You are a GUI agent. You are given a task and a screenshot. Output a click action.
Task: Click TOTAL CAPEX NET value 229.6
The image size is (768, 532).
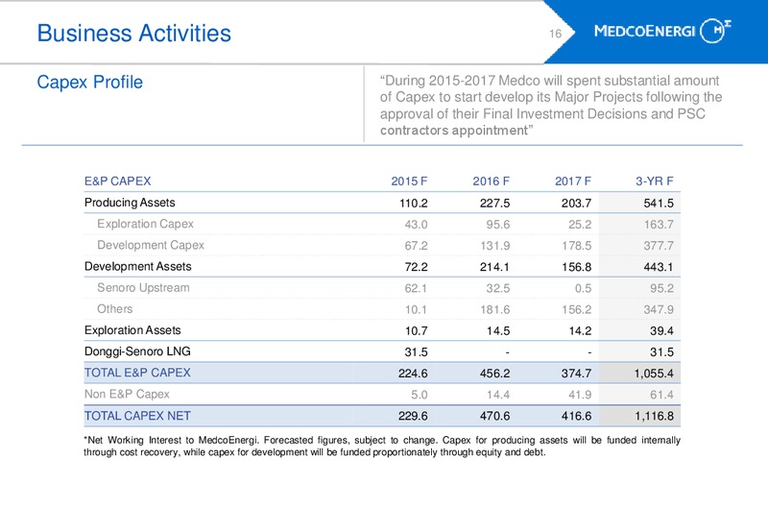pos(413,416)
